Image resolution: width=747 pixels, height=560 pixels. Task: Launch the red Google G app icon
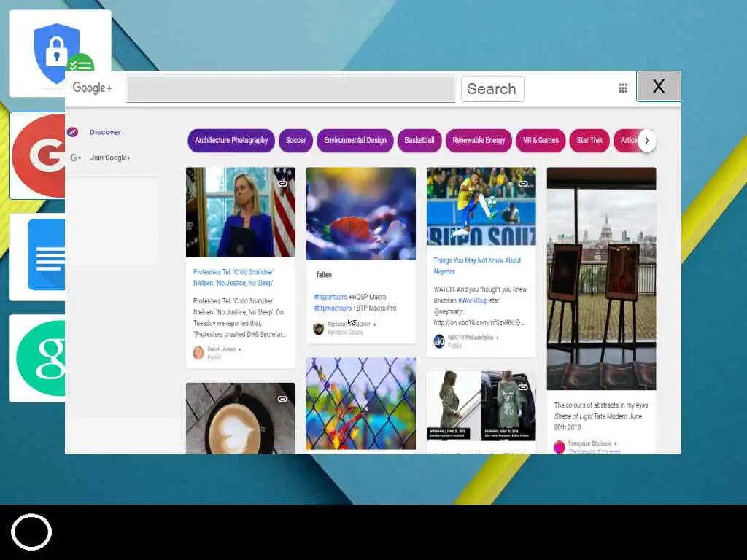click(x=38, y=156)
